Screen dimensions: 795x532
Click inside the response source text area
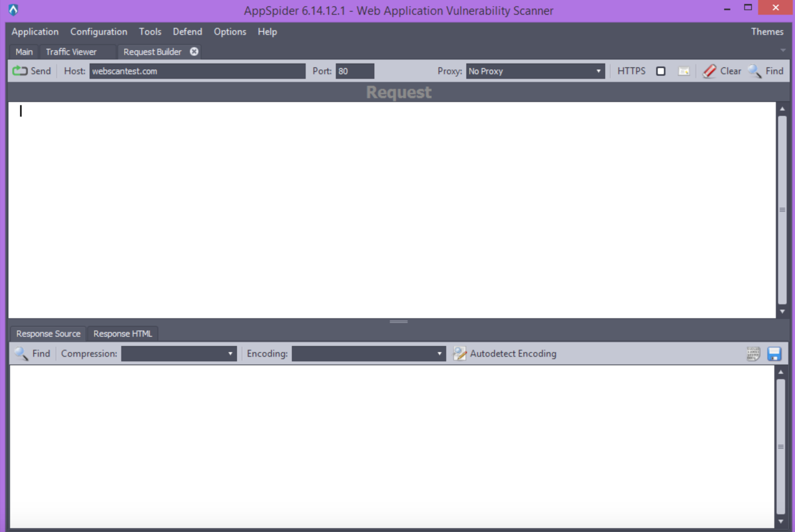(392, 446)
